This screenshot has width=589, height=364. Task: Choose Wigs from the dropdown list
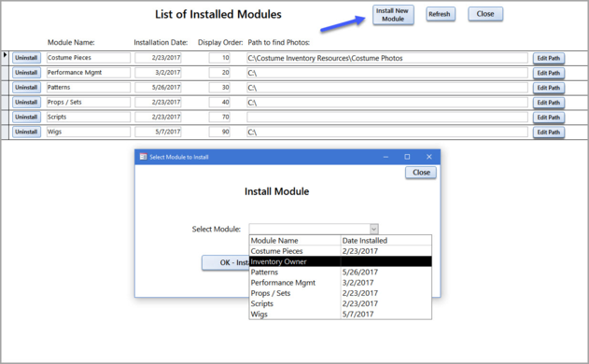coord(341,314)
